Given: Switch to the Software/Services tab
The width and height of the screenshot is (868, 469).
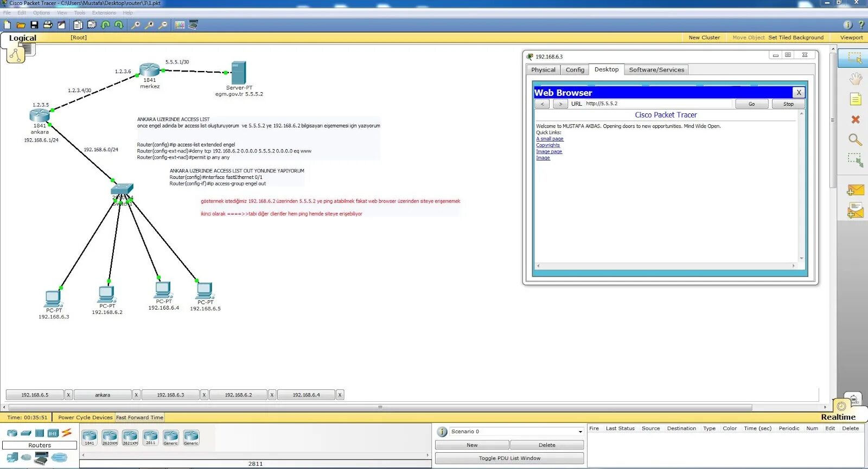Looking at the screenshot, I should click(656, 70).
